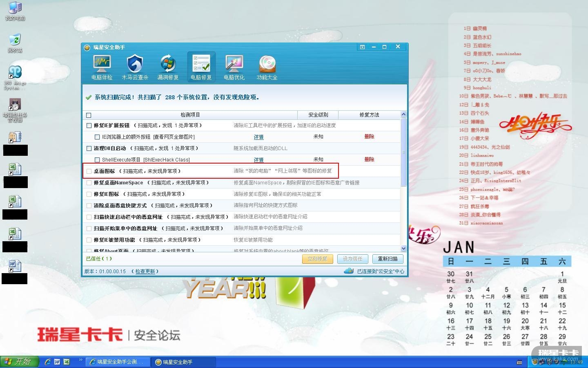Image resolution: width=588 pixels, height=368 pixels.
Task: Open the title bar dropdown menu button
Action: coord(362,47)
